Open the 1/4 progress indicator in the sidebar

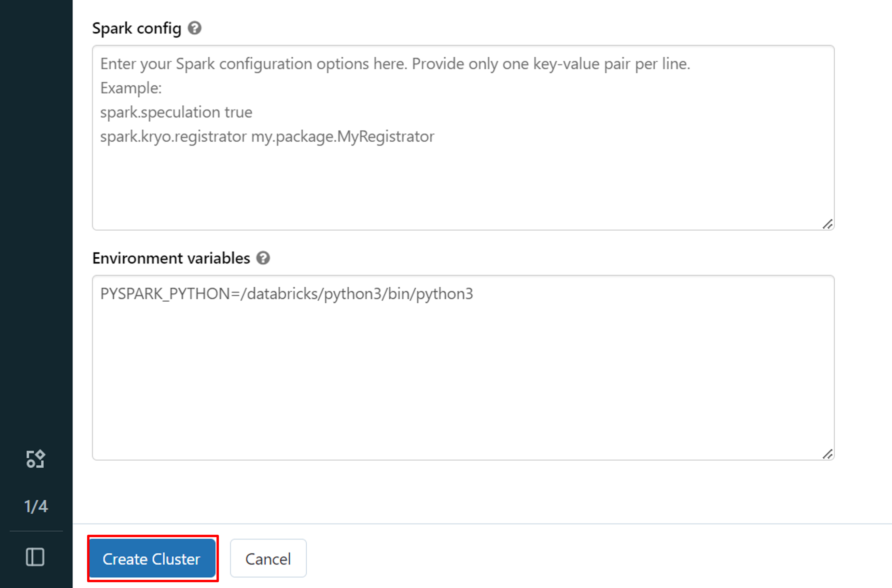36,506
